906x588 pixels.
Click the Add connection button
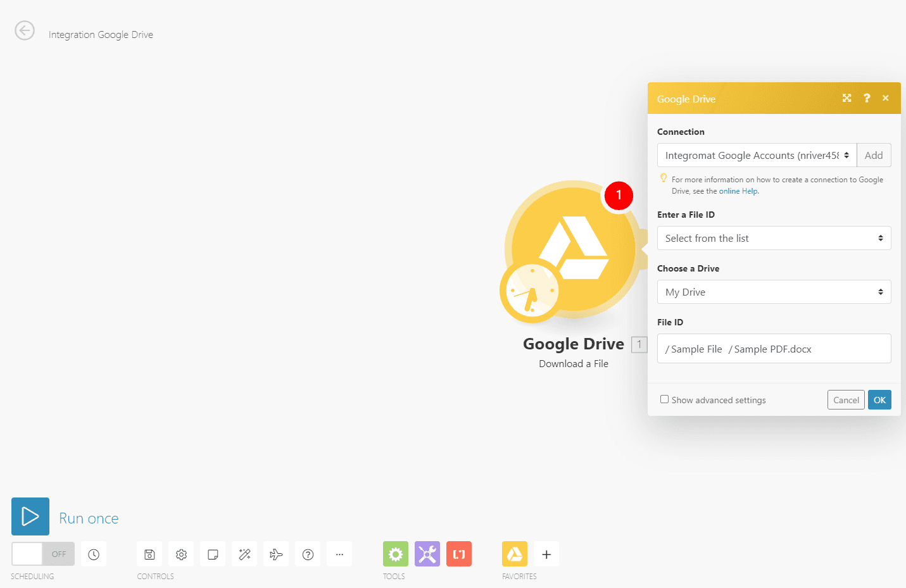874,155
